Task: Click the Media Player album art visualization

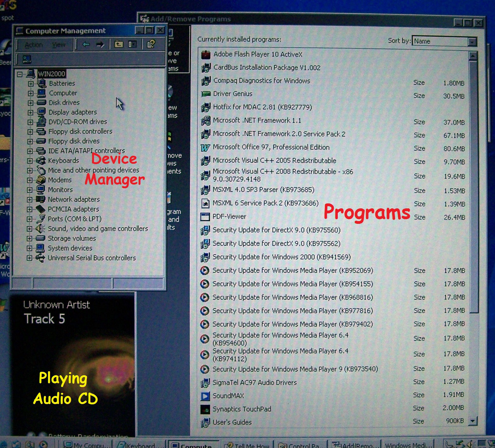Action: 73,365
